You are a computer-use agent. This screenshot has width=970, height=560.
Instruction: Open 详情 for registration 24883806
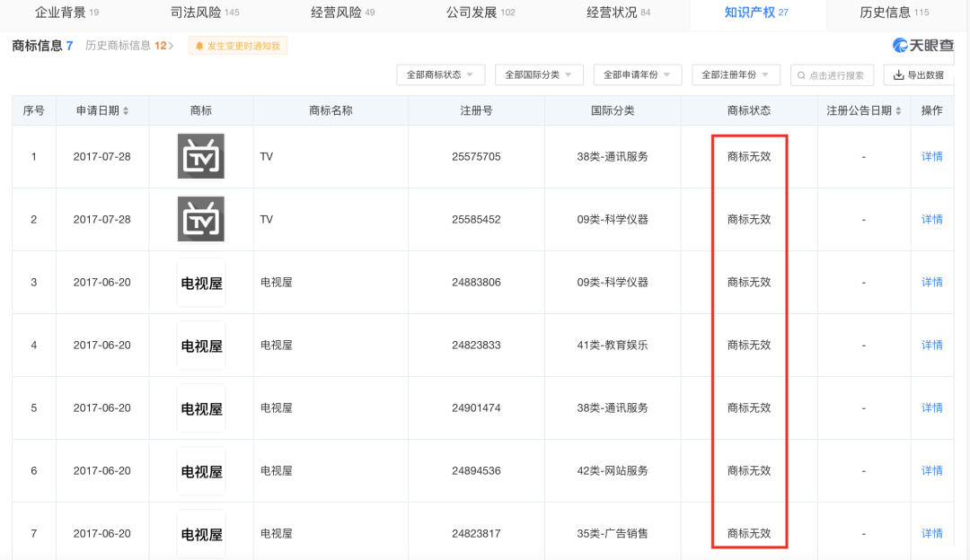[931, 283]
